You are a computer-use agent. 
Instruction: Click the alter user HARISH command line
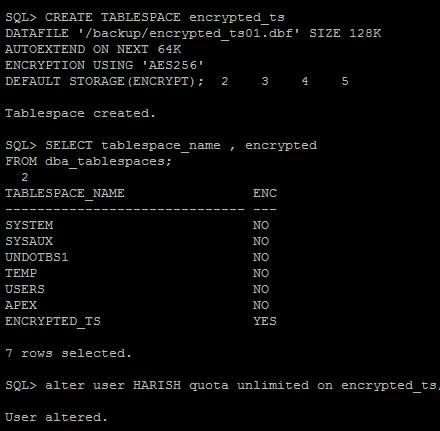222,386
